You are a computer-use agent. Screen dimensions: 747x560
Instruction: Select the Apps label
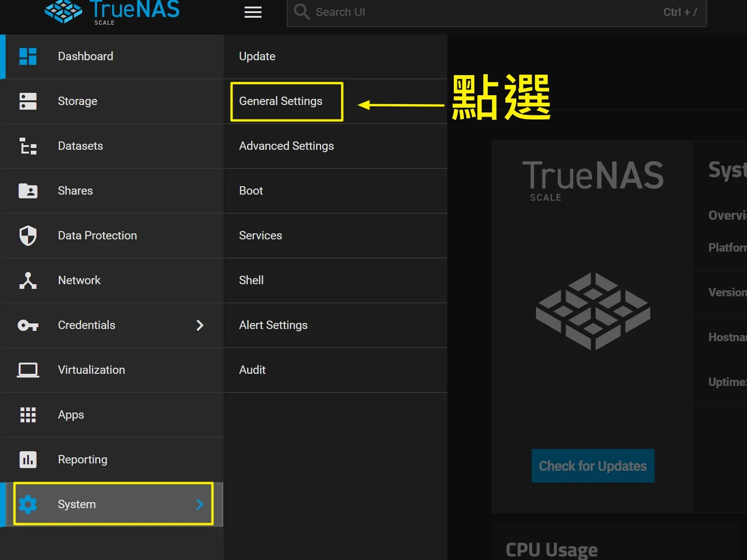pyautogui.click(x=71, y=415)
